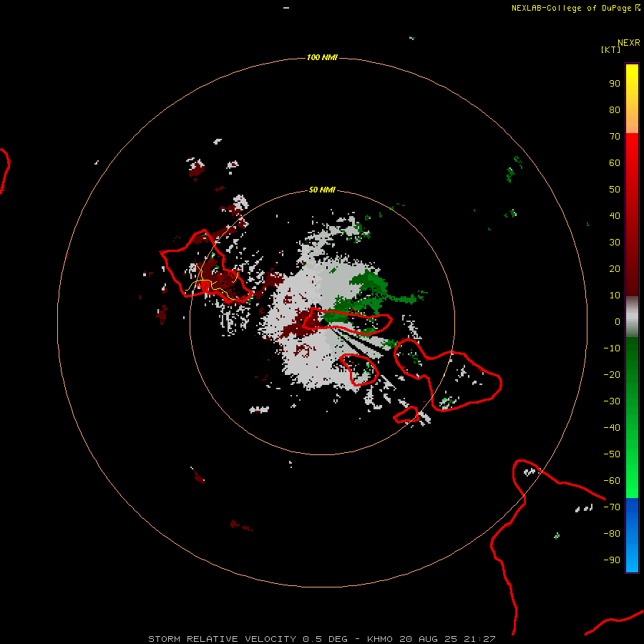Click the 20 value on the velocity scale
644x644 pixels.
point(615,269)
